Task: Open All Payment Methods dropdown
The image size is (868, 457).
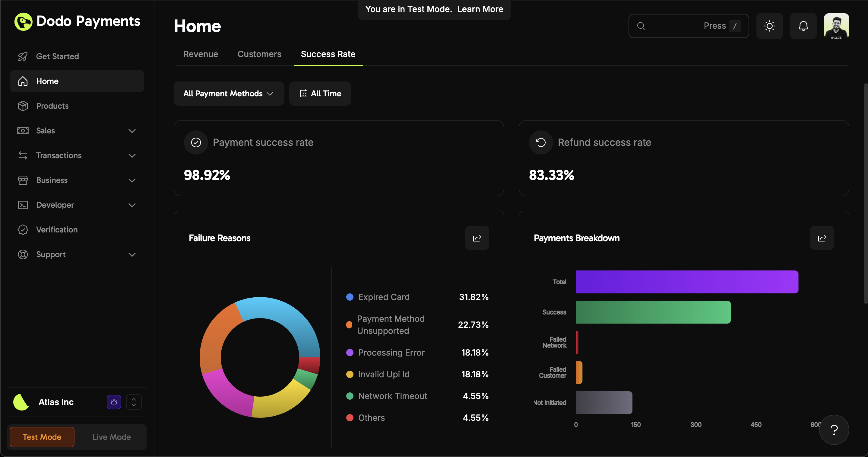Action: pyautogui.click(x=228, y=94)
